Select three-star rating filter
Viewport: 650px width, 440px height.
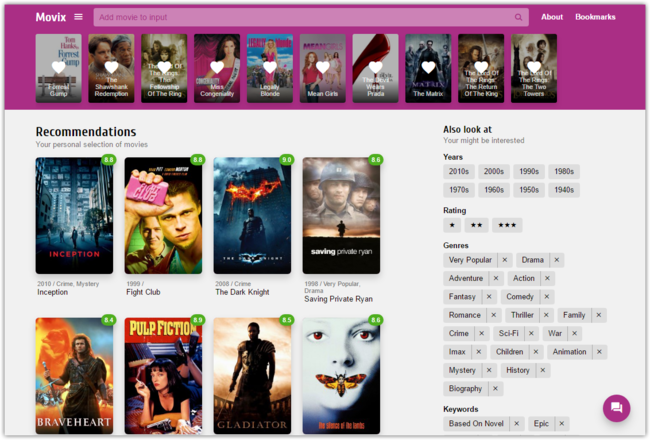507,225
